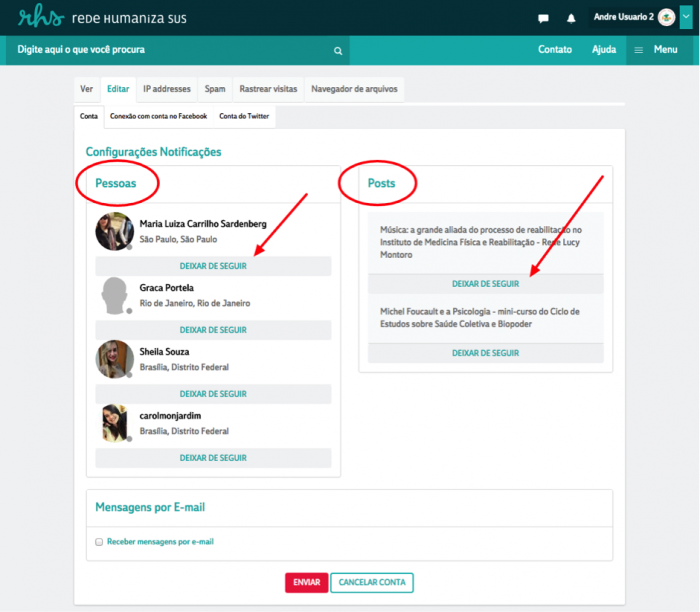Click the user avatar in header
The image size is (700, 612).
tap(666, 17)
